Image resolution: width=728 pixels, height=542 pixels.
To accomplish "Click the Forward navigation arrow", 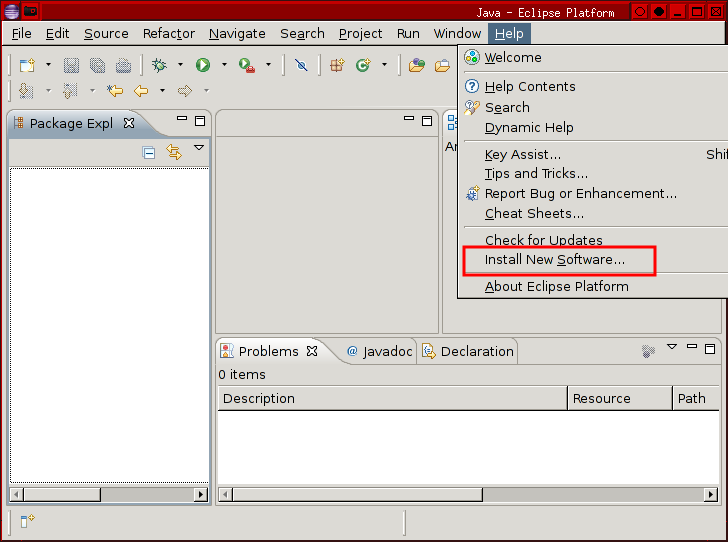I will 185,91.
